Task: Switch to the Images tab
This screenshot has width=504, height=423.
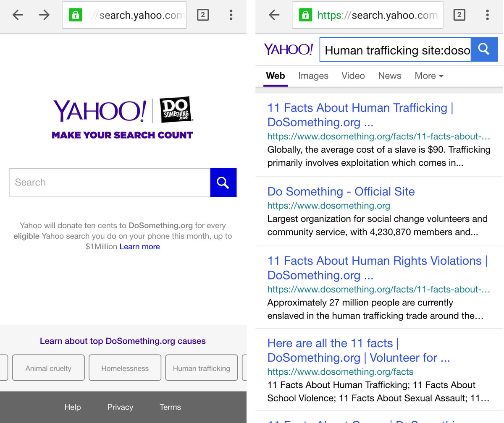Action: pos(313,76)
